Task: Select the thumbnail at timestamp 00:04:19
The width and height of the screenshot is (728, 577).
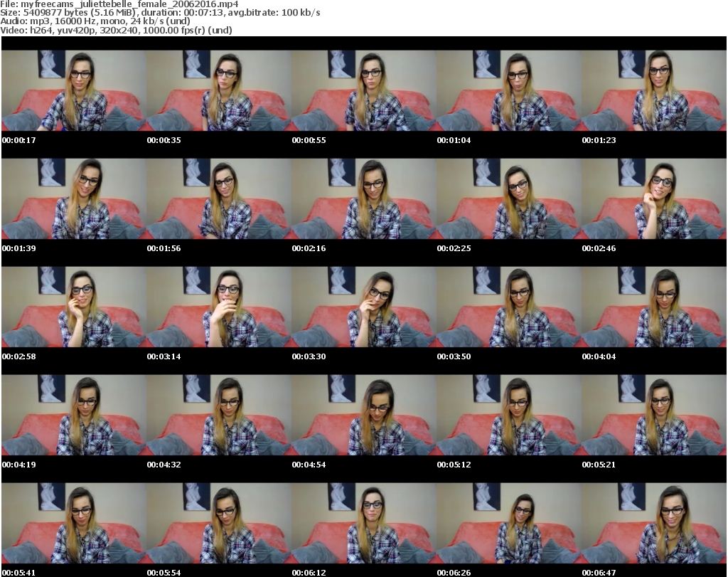Action: pos(74,415)
